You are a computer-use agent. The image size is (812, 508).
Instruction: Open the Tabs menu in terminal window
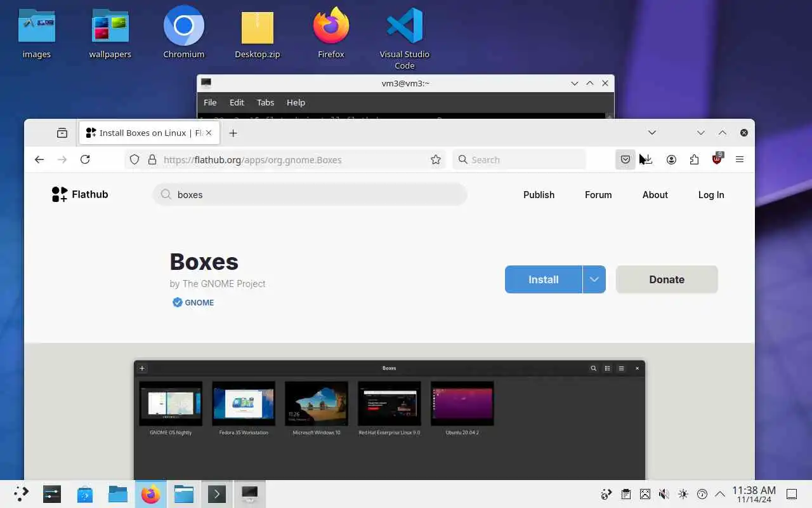[x=265, y=102]
